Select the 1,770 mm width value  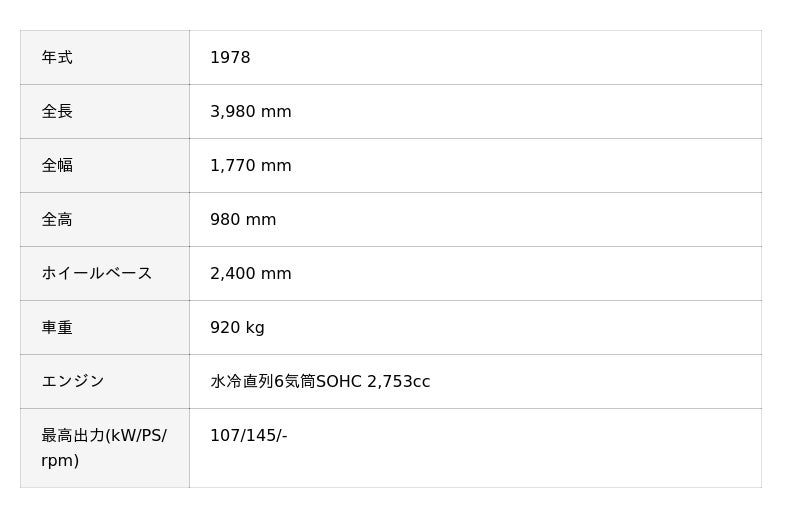pyautogui.click(x=250, y=166)
